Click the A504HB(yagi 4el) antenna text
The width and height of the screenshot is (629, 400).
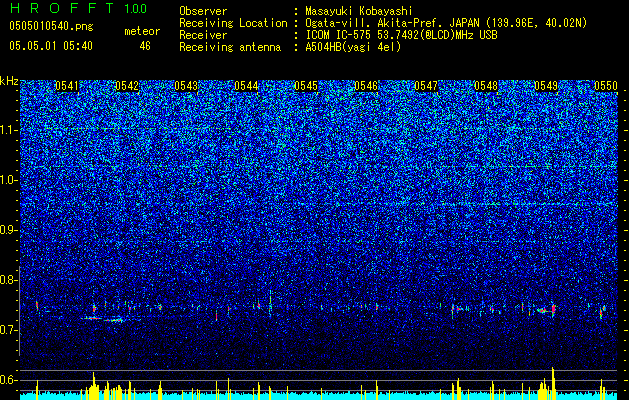(x=353, y=47)
